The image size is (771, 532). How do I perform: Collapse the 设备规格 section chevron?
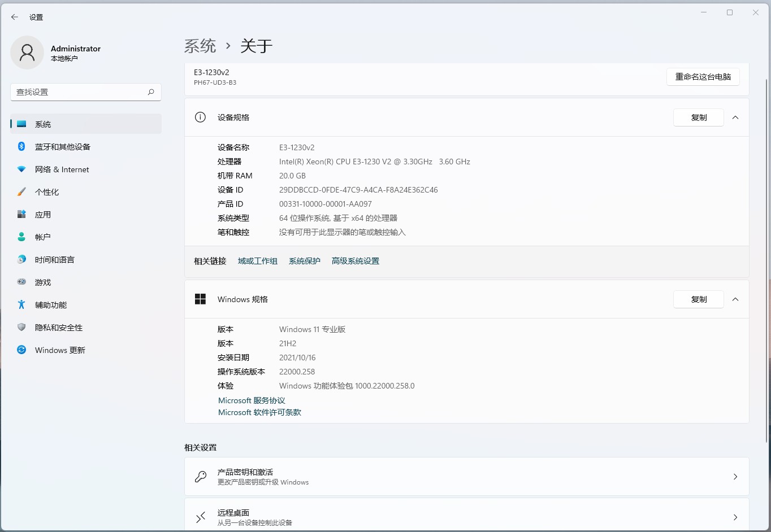tap(735, 117)
